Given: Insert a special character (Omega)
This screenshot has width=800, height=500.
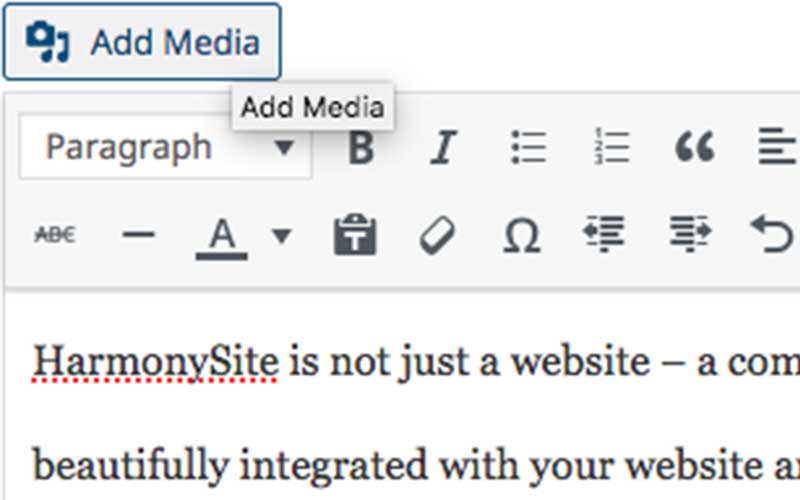Looking at the screenshot, I should click(x=521, y=235).
